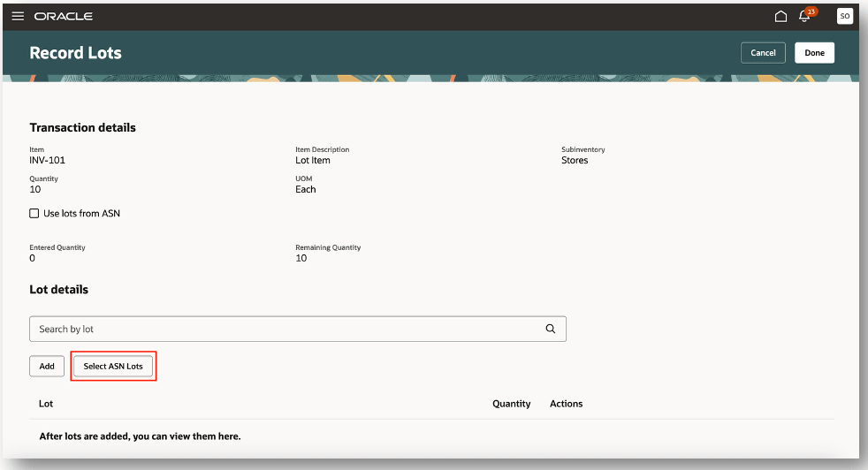Image resolution: width=868 pixels, height=470 pixels.
Task: Enable the Use lots from ASN checkbox
Action: coord(34,214)
